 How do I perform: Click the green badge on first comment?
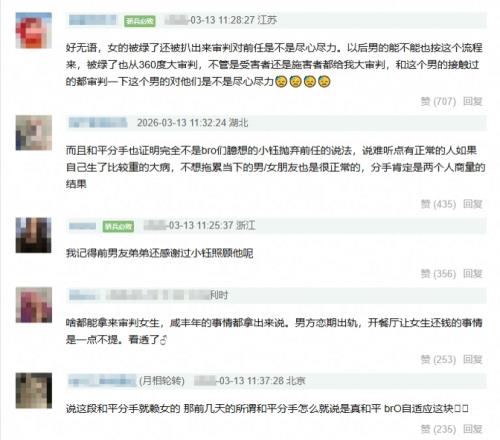140,21
